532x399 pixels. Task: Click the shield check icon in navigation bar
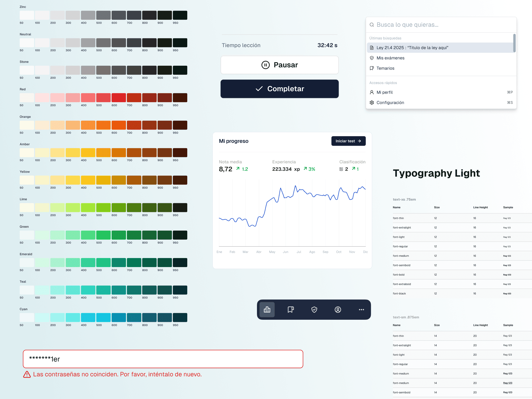314,310
